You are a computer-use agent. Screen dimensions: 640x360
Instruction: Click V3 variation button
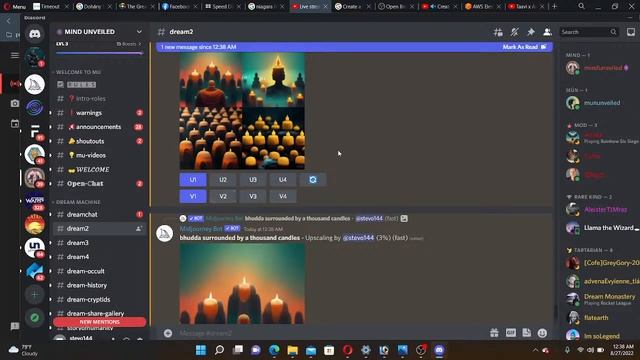253,196
